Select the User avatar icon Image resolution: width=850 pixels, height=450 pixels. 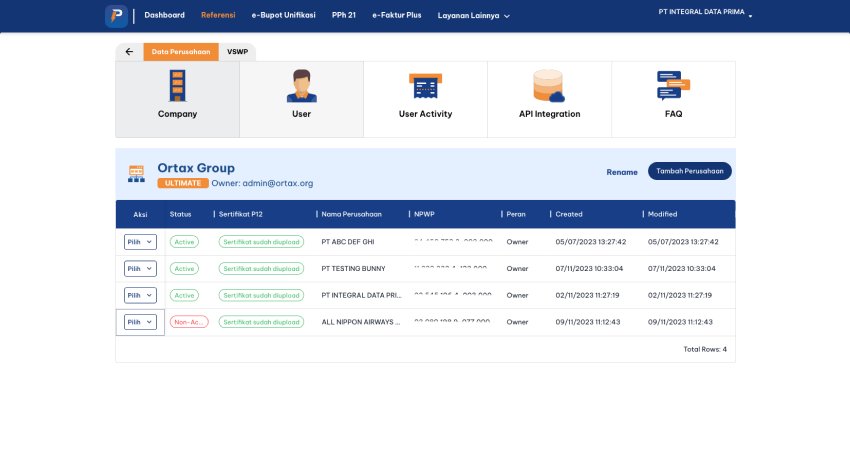[301, 86]
